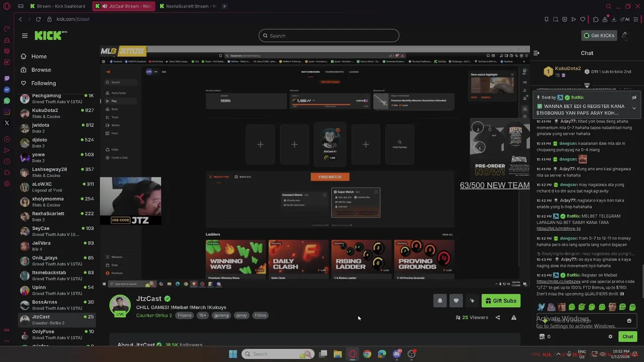Send message with Chat button
The height and width of the screenshot is (362, 644).
(627, 337)
